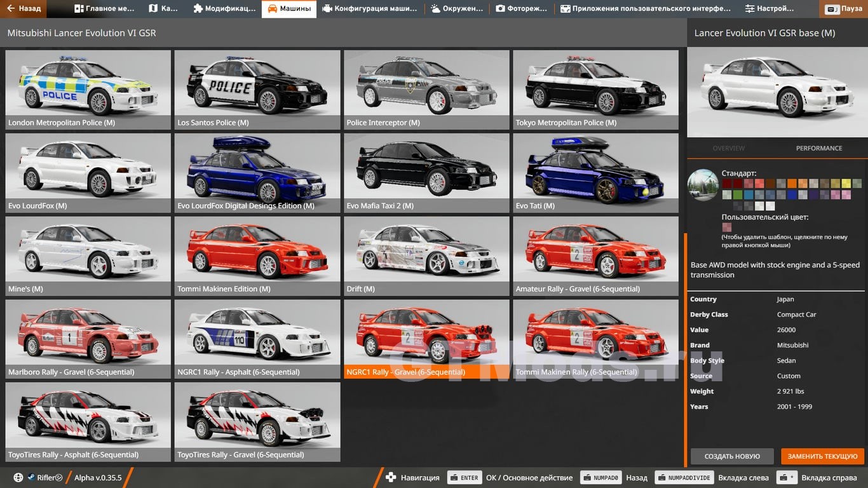
Task: Select NGRC1 Rally - Asphalt configuration
Action: click(257, 339)
